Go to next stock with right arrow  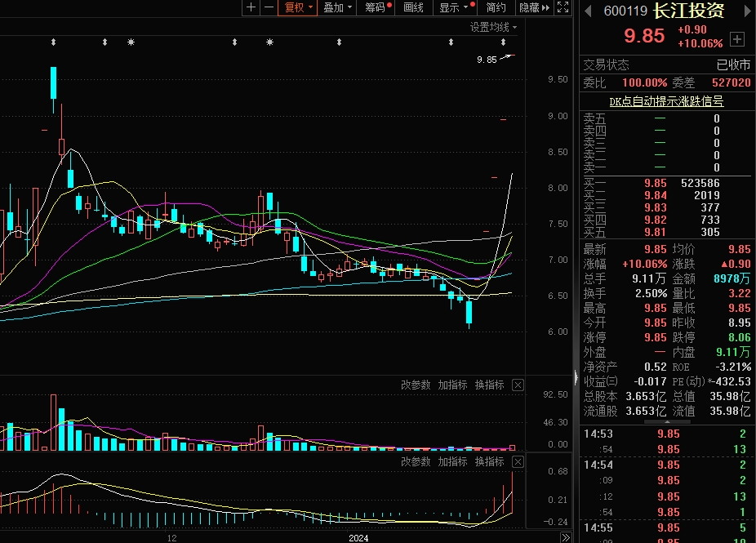746,11
